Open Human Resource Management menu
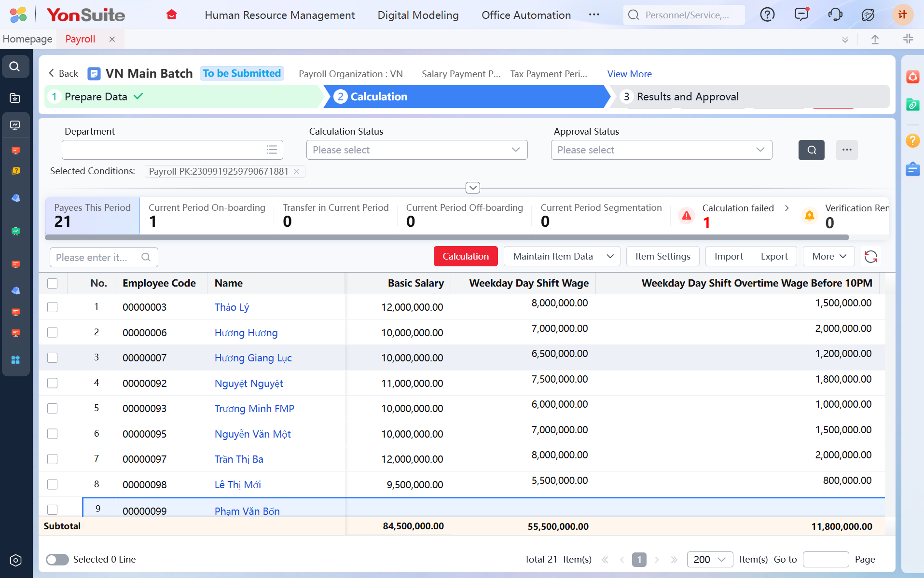Screen dimensions: 924x578 pyautogui.click(x=279, y=15)
